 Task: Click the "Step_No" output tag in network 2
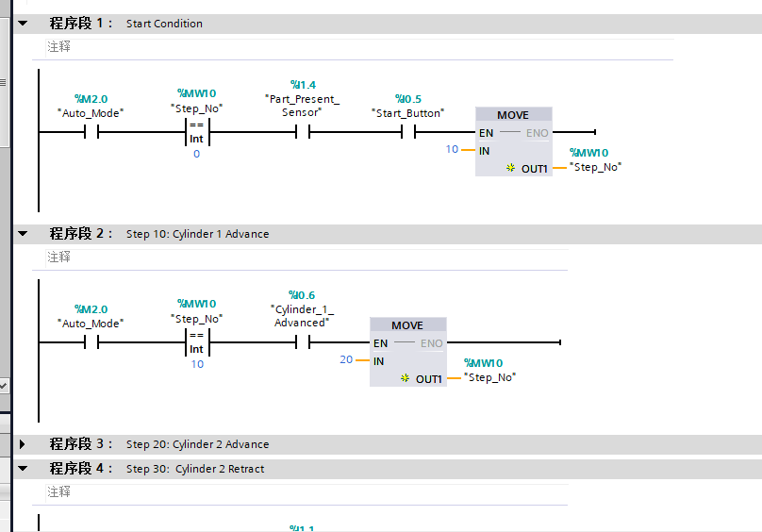pyautogui.click(x=491, y=377)
